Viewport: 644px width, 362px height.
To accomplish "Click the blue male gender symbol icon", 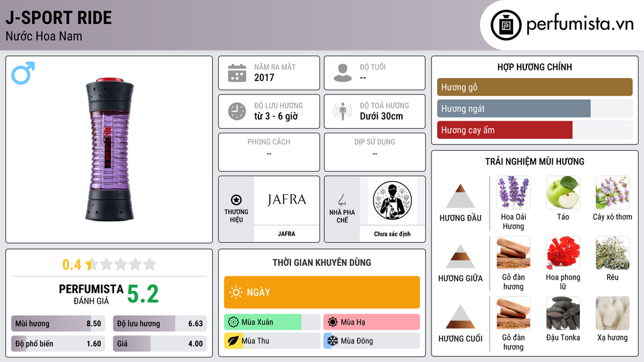I will coord(23,73).
